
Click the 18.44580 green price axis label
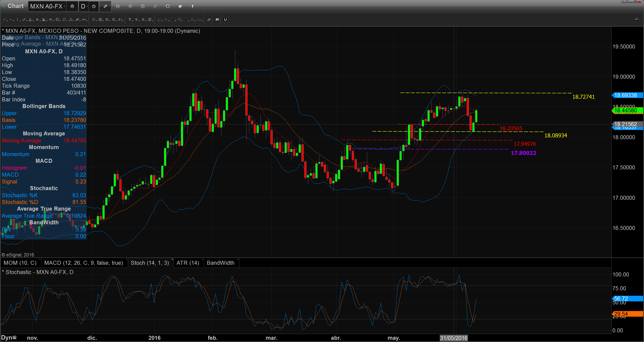627,110
